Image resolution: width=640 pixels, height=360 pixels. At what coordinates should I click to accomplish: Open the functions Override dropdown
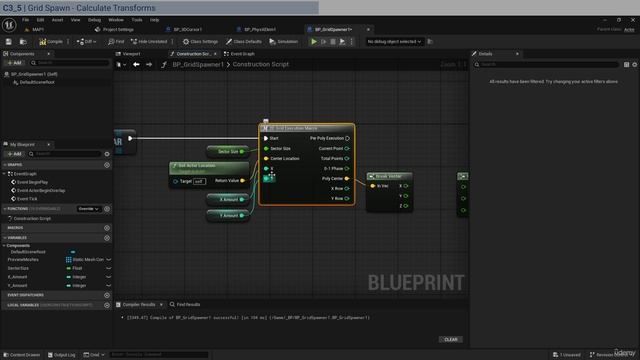(x=89, y=209)
